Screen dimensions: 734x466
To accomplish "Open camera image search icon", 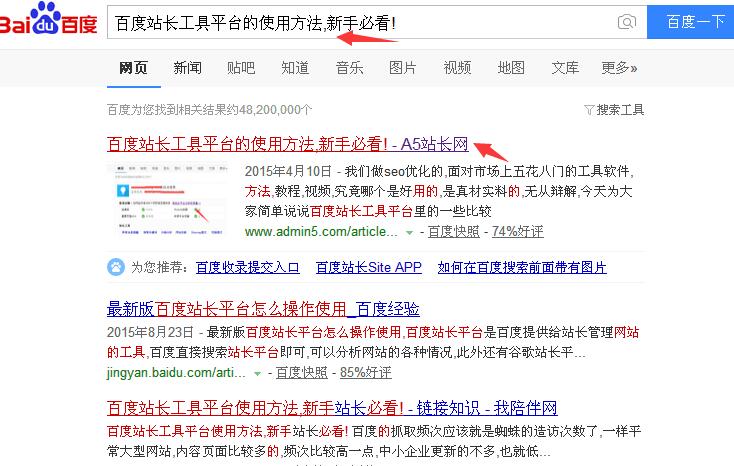I will pos(627,22).
